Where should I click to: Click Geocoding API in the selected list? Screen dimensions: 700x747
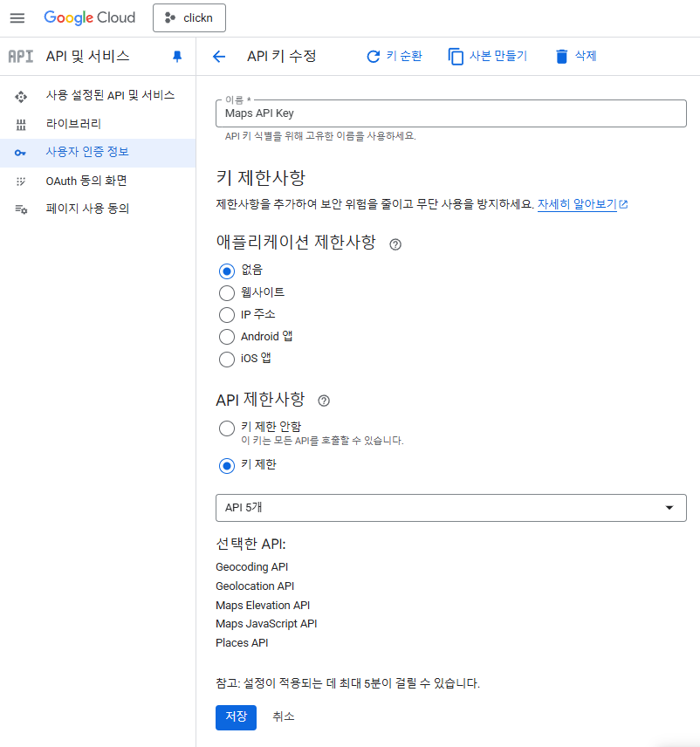click(x=251, y=567)
